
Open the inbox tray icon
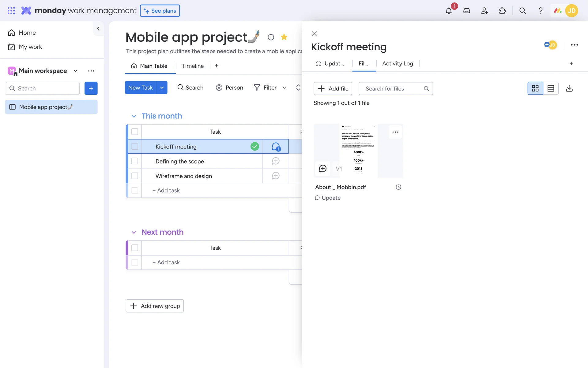467,11
